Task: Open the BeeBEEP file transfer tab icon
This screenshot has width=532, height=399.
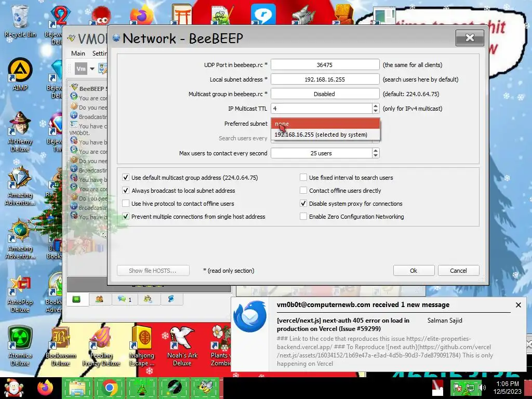Action: click(171, 299)
